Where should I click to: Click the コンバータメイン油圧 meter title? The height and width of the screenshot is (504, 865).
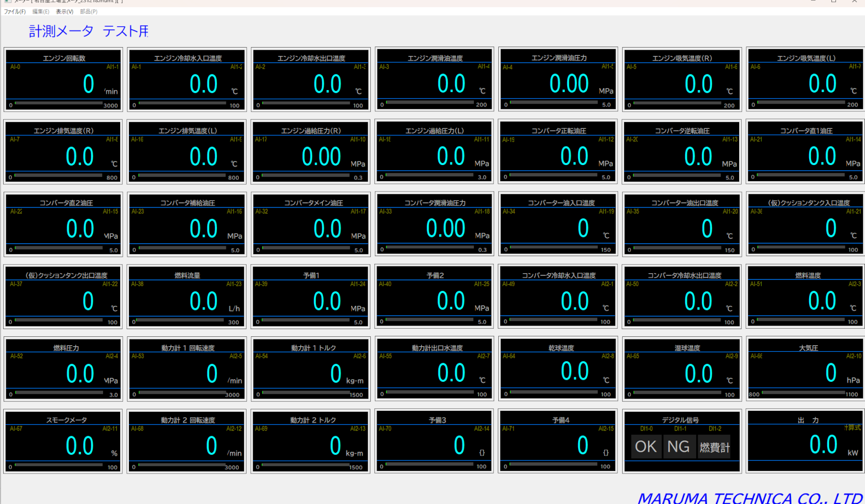313,203
